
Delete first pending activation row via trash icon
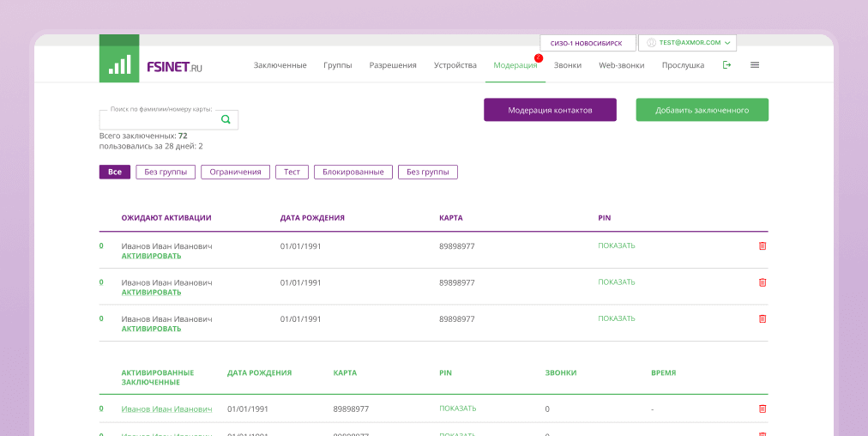(763, 246)
